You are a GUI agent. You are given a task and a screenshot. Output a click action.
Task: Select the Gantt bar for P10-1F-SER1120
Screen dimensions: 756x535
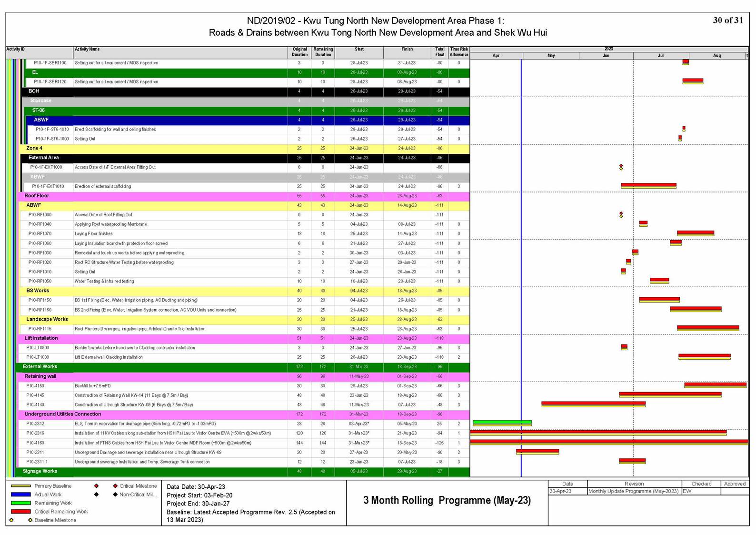click(693, 81)
